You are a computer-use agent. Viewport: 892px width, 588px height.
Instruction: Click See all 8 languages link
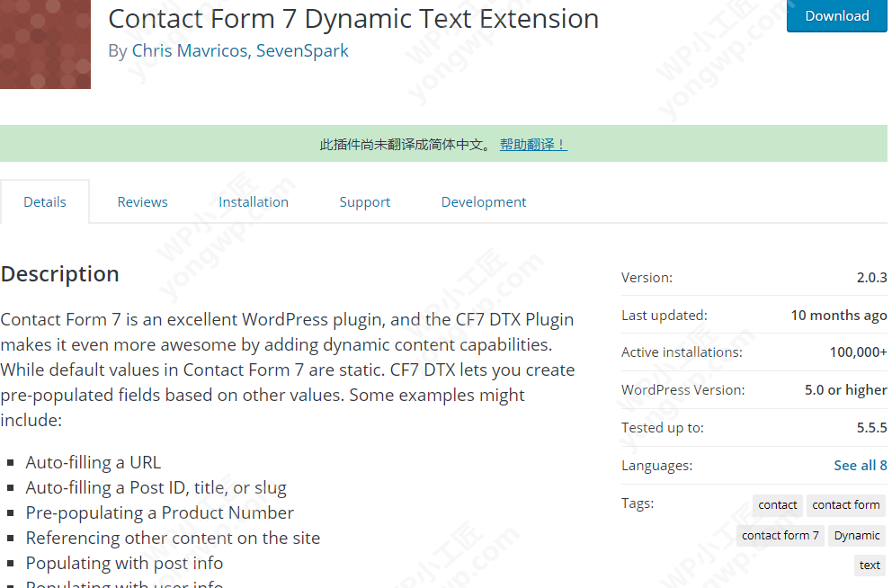pos(860,465)
